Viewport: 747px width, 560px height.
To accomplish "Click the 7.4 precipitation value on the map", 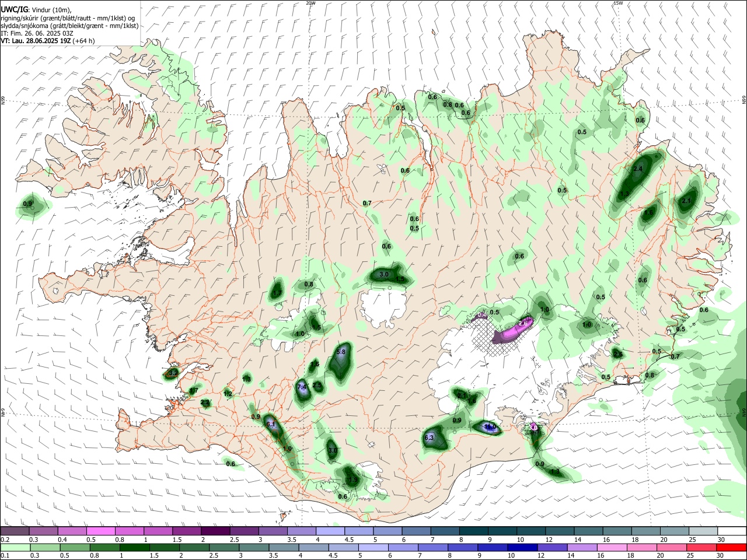I will coord(302,387).
